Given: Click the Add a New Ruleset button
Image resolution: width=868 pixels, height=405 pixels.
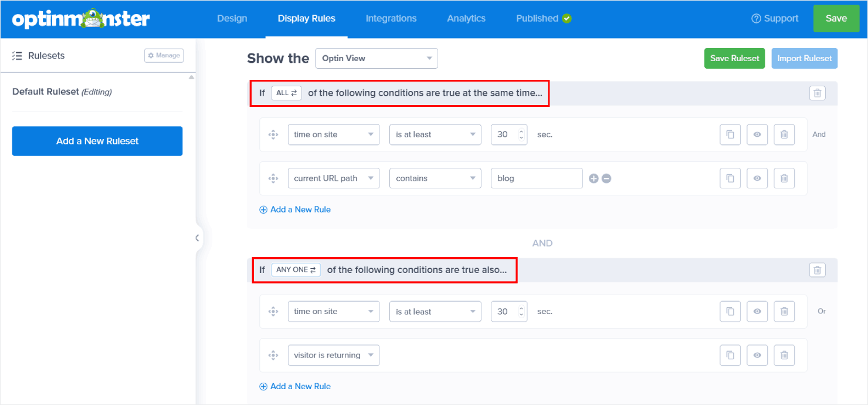Looking at the screenshot, I should pyautogui.click(x=97, y=141).
